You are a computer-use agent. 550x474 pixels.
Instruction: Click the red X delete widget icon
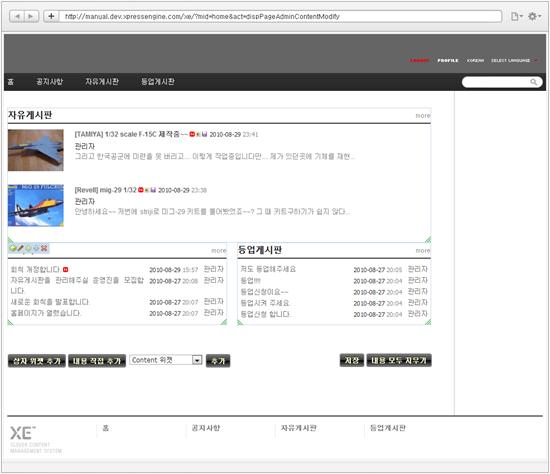pos(44,248)
